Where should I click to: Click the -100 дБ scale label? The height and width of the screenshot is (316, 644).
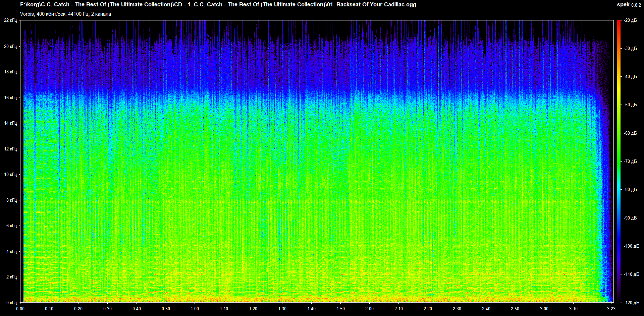[631, 246]
